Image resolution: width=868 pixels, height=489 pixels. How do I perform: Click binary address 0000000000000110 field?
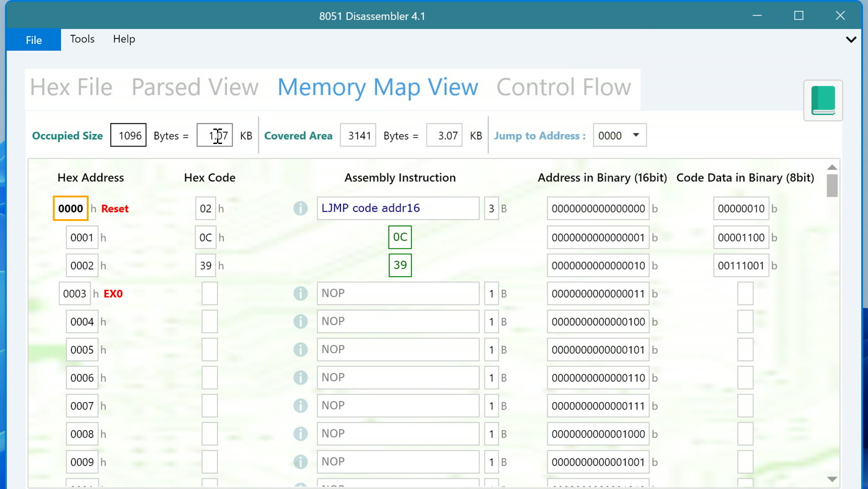pos(598,377)
